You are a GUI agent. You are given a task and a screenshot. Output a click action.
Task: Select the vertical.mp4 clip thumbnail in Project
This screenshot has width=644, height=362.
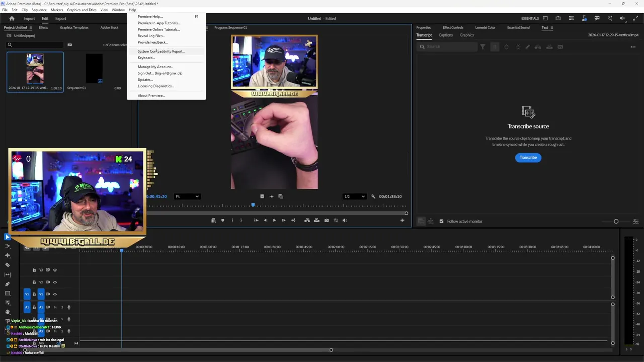[35, 69]
